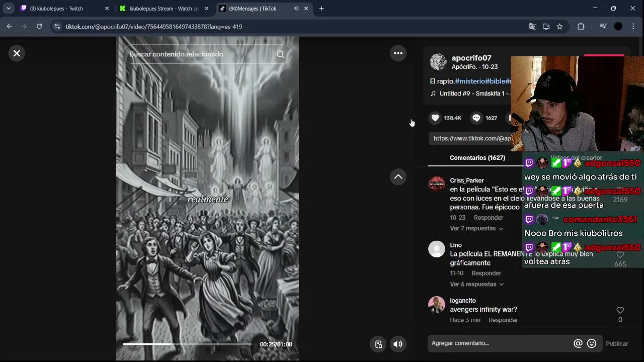Like the video with heart icon
The image size is (644, 362).
(x=435, y=118)
